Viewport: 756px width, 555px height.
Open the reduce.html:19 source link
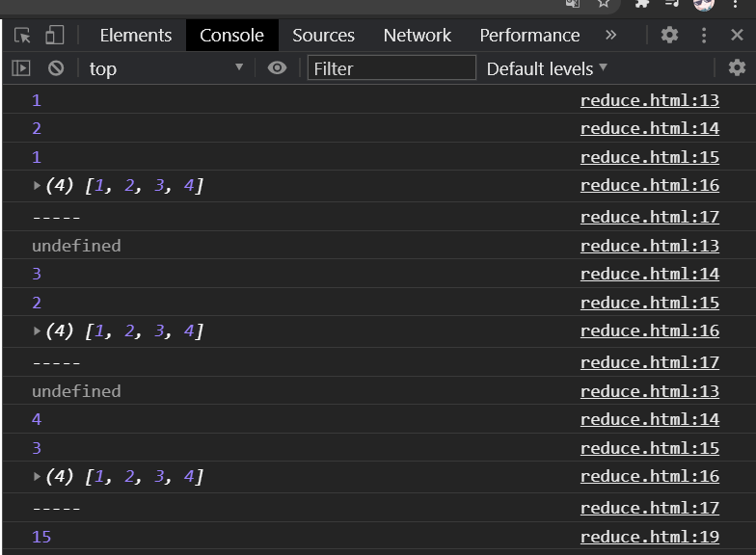(x=650, y=537)
